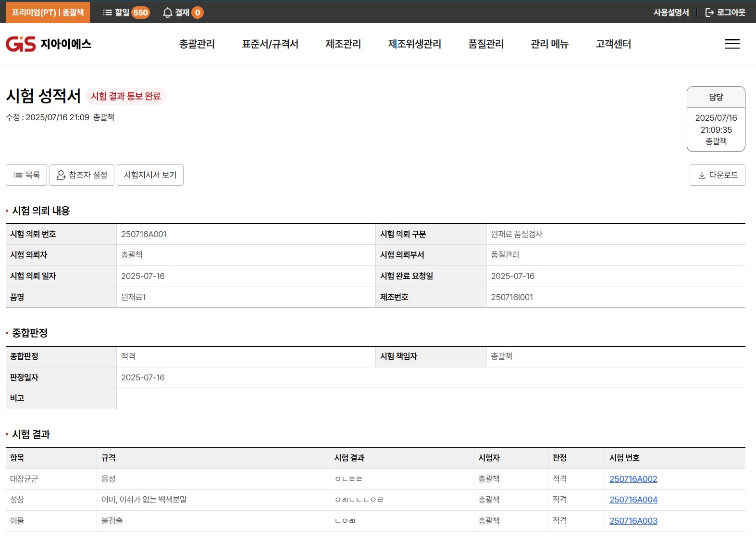Click the 결재 count badge 0
This screenshot has width=756, height=541.
tap(198, 13)
